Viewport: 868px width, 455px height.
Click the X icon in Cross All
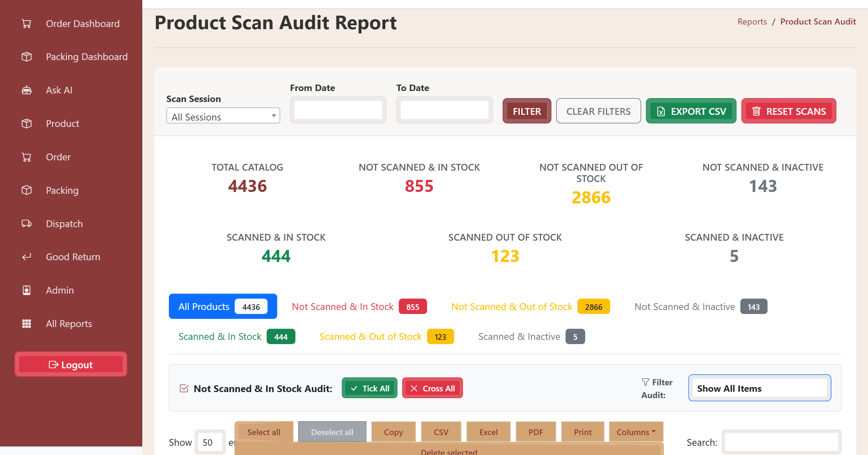(414, 389)
